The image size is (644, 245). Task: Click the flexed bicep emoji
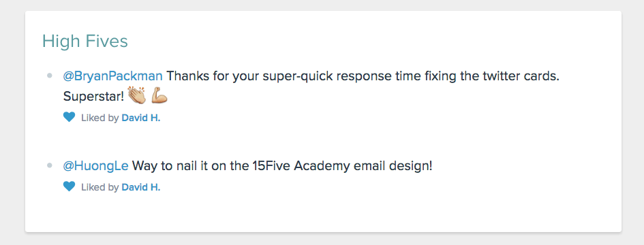159,97
